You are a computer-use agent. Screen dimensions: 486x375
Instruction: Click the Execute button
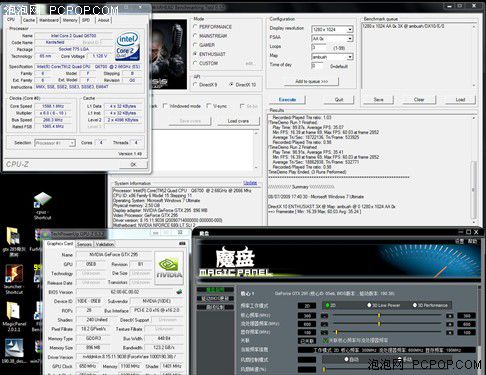287,99
